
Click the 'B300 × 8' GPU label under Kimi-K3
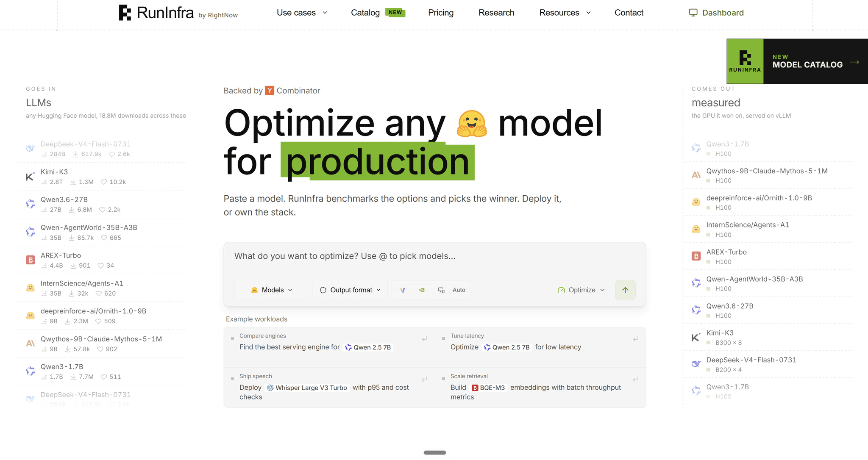click(x=729, y=343)
